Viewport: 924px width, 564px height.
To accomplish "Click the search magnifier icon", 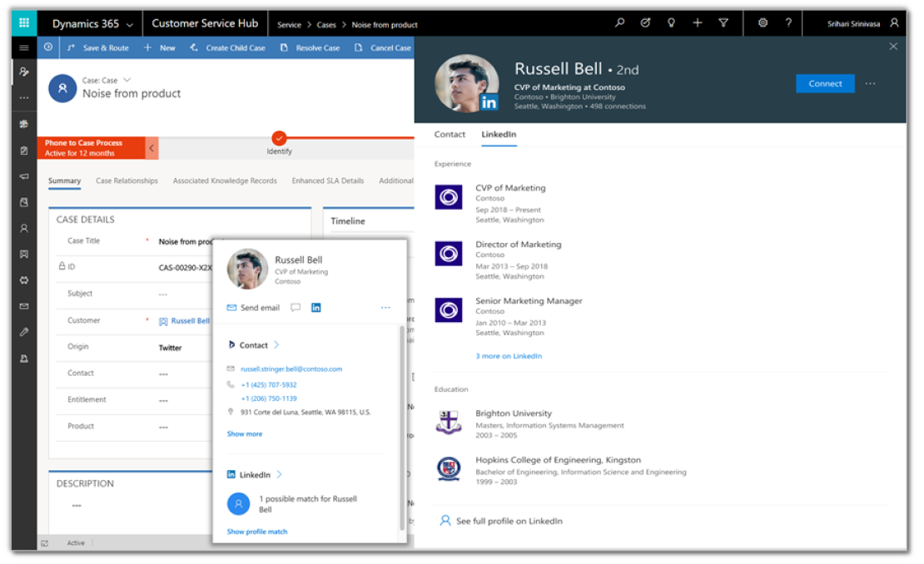I will coord(619,23).
